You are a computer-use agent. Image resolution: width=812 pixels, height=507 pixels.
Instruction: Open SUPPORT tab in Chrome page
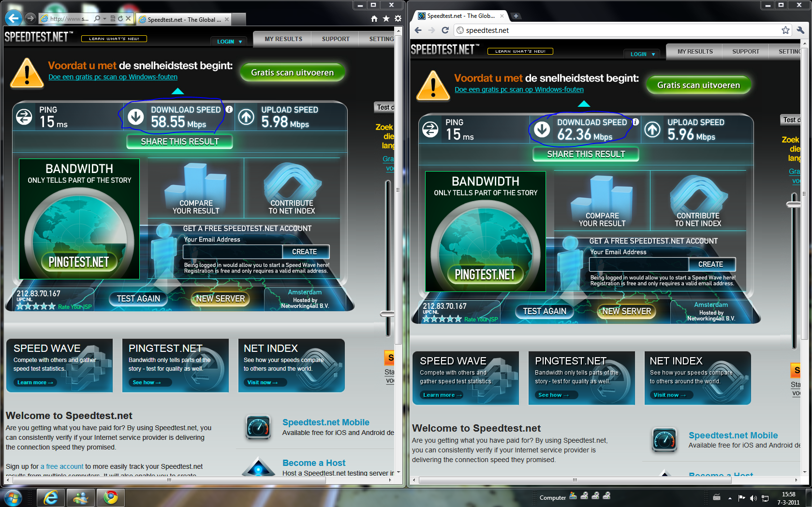tap(745, 52)
